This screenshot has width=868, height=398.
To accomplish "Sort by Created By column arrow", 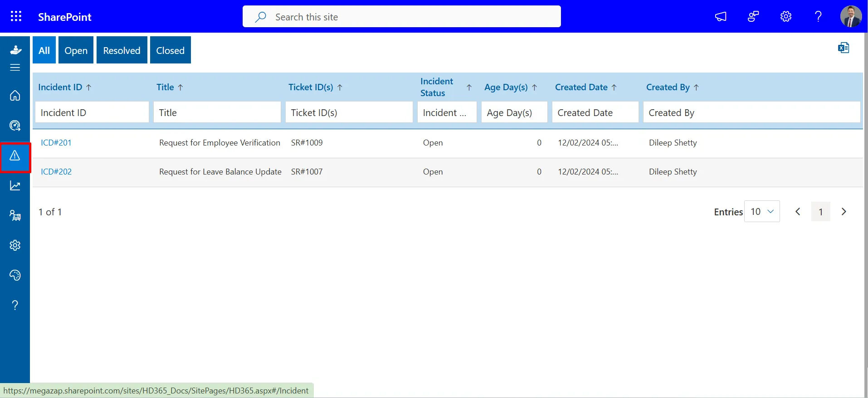I will click(696, 87).
